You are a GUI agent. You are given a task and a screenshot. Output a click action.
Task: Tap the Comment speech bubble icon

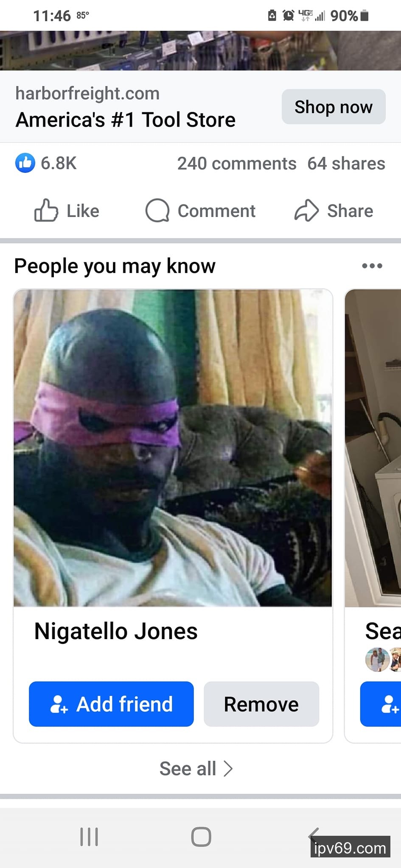tap(157, 211)
